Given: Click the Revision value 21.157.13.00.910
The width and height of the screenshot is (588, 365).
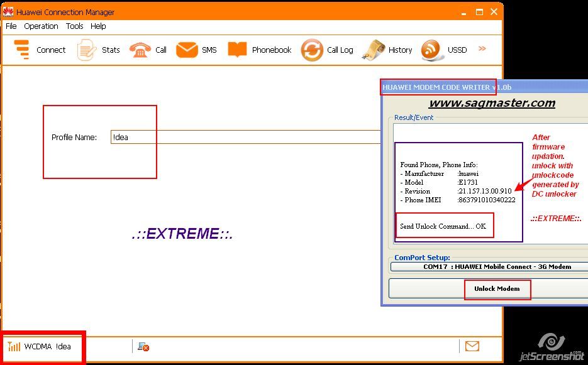Looking at the screenshot, I should pos(484,191).
